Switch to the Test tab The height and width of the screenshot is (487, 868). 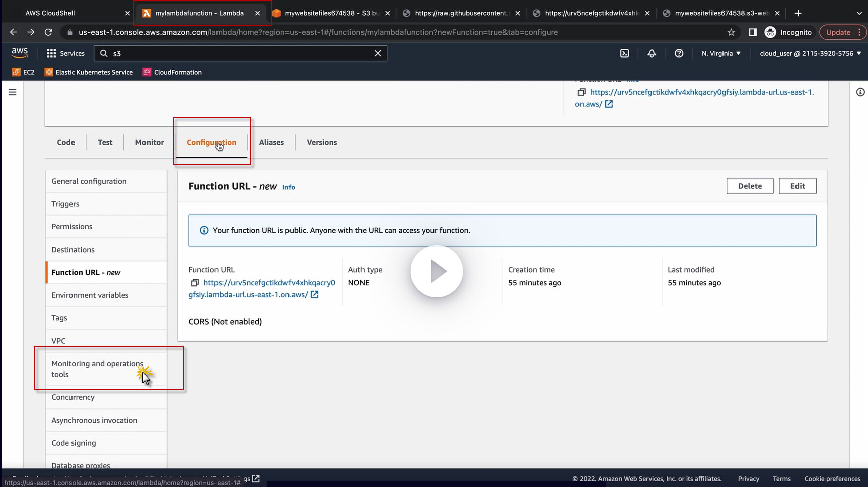coord(105,142)
